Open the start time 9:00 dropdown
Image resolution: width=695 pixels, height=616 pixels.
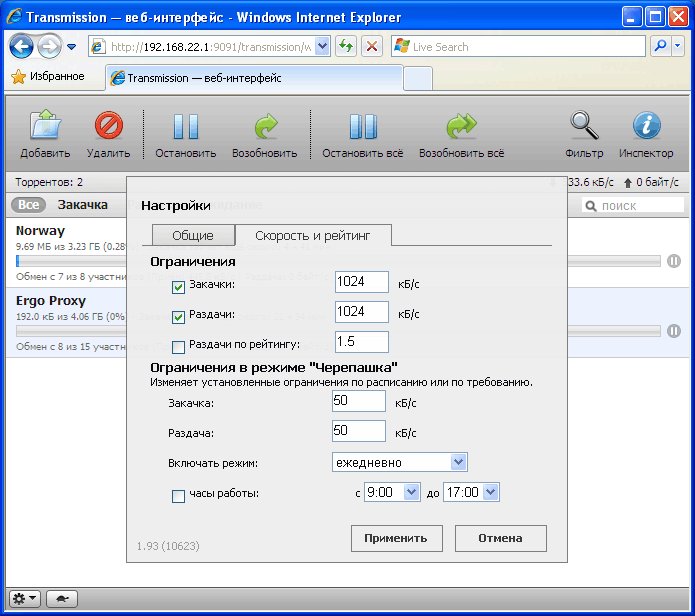pyautogui.click(x=392, y=492)
